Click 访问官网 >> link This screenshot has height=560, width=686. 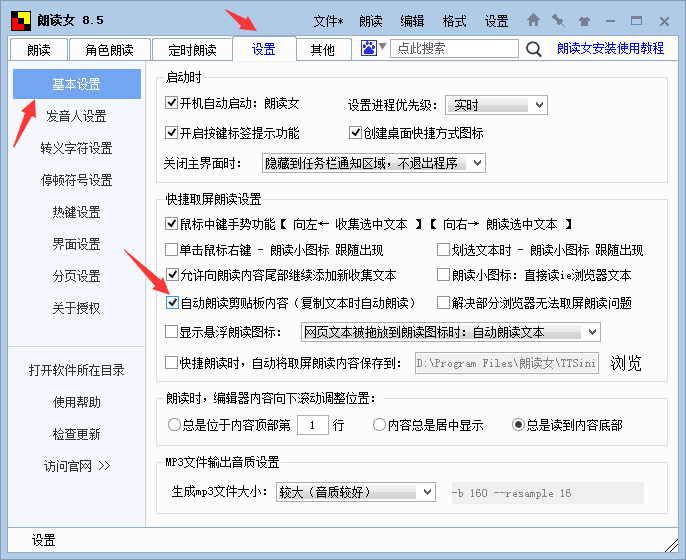pos(77,466)
